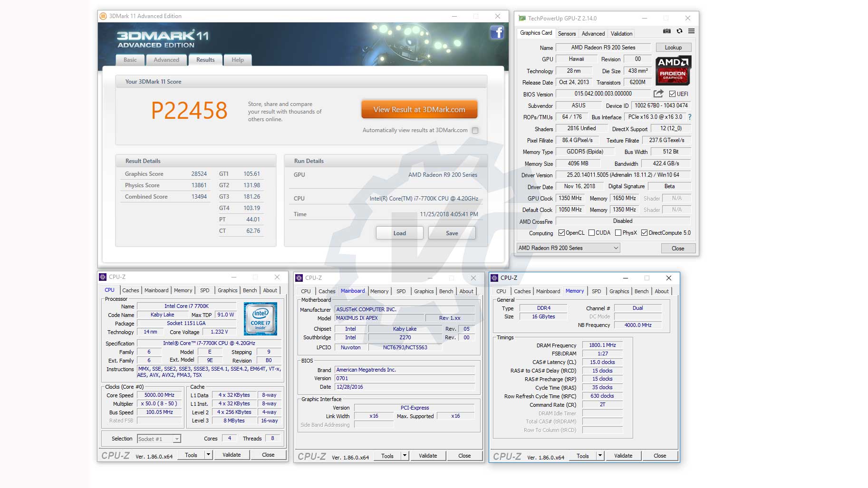Open About tab in CPU-Z Memory window
The height and width of the screenshot is (488, 868).
662,291
